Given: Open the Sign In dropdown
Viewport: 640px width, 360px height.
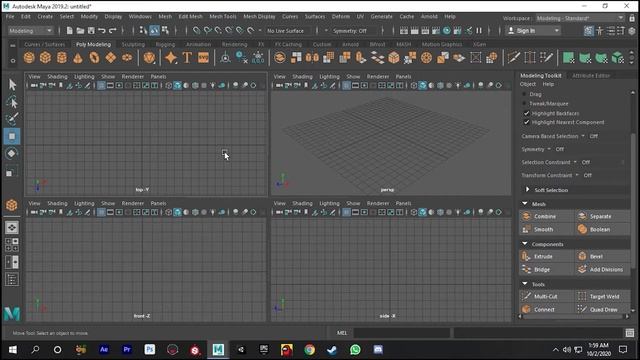Looking at the screenshot, I should (533, 31).
